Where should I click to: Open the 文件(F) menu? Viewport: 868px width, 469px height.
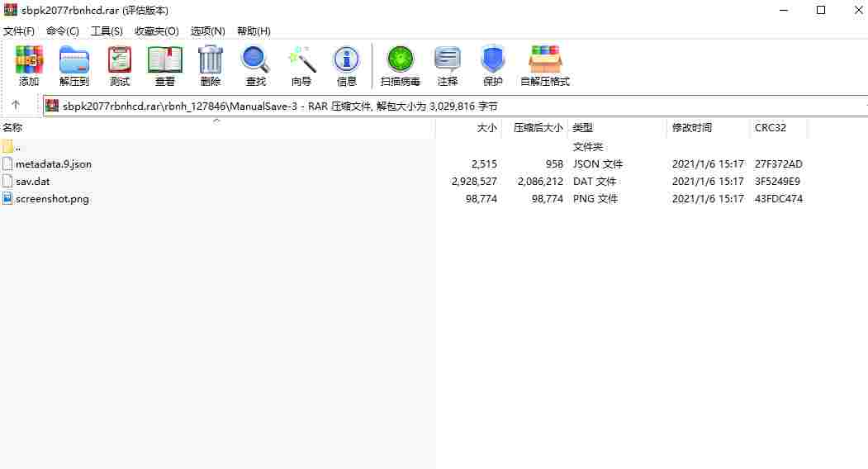(19, 31)
